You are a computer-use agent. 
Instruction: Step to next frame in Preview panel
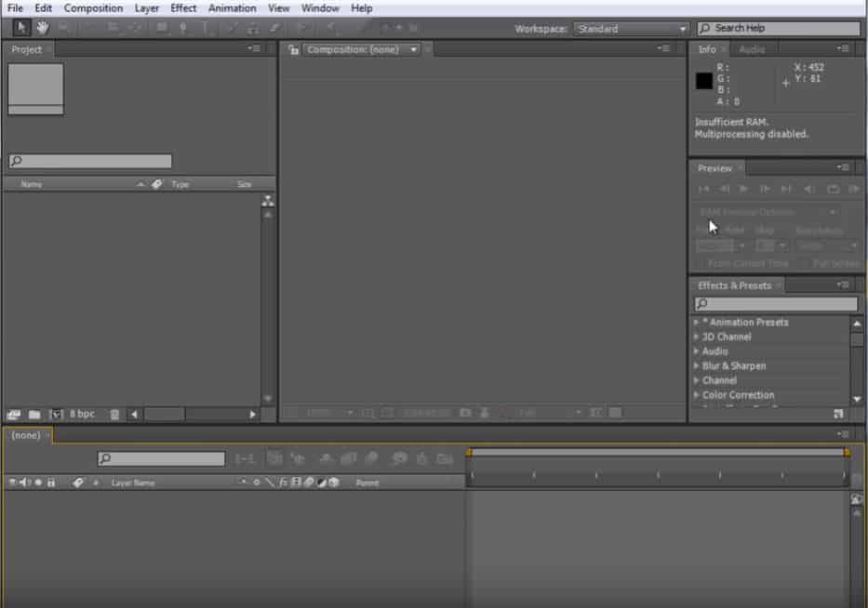click(x=765, y=190)
